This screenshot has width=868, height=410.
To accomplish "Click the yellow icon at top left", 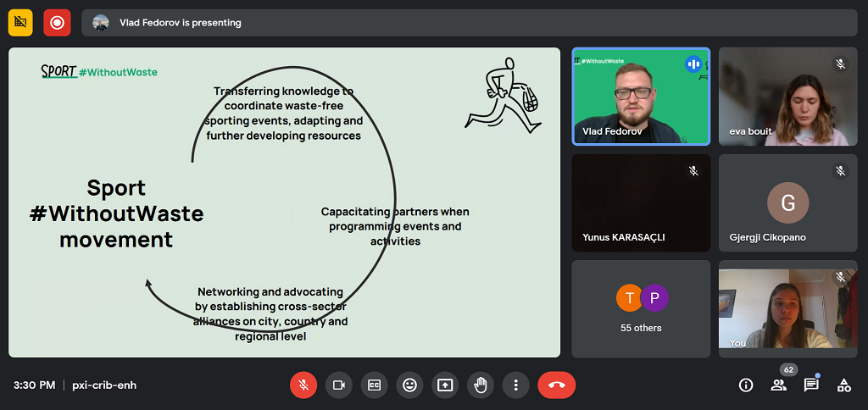I will click(20, 23).
